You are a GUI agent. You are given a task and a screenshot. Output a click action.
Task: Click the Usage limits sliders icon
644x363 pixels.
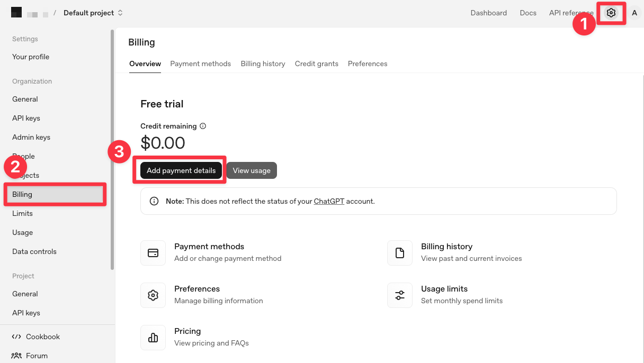(400, 295)
